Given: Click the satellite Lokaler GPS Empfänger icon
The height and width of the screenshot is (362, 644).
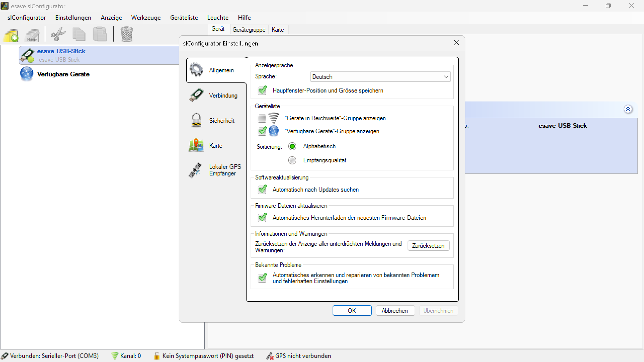Looking at the screenshot, I should [195, 170].
